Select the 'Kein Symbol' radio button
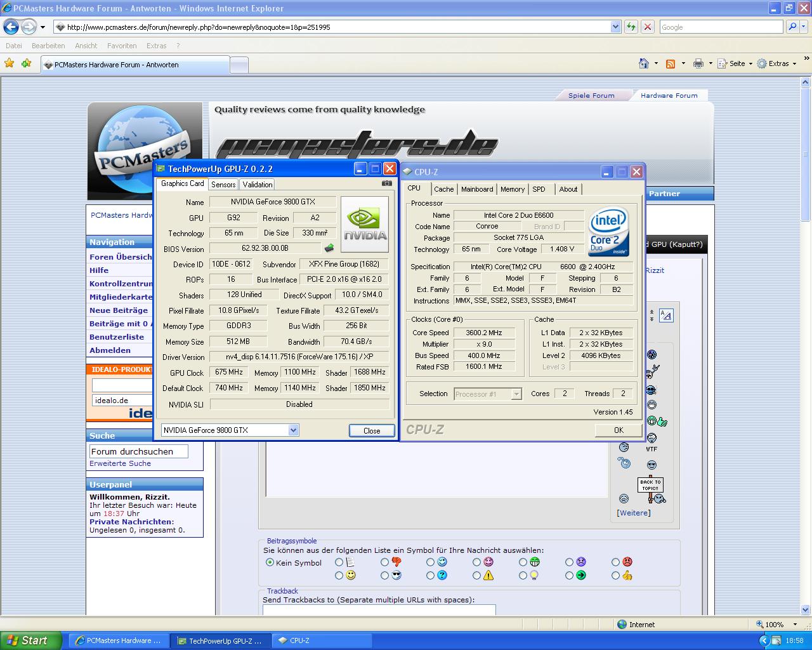The image size is (812, 650). coord(270,562)
